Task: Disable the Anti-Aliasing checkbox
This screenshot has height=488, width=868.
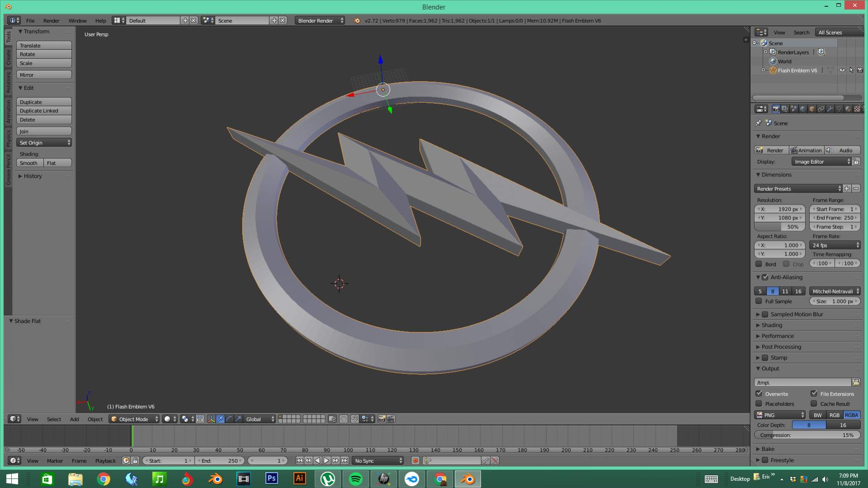Action: click(765, 277)
